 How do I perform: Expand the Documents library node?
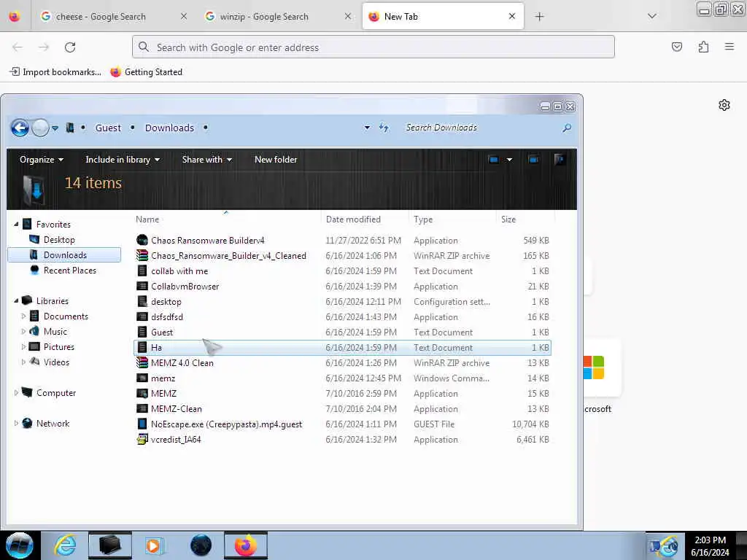point(23,316)
